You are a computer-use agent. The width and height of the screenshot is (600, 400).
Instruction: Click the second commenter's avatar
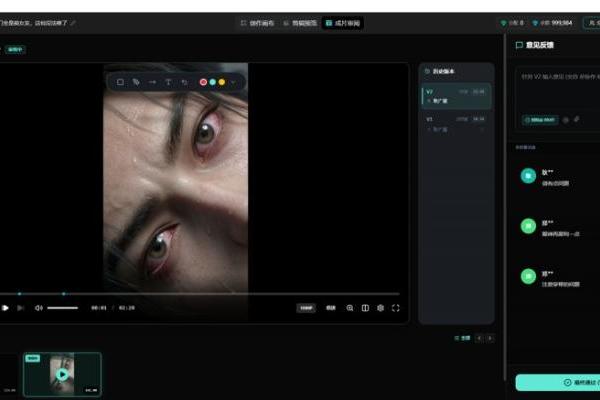click(528, 226)
